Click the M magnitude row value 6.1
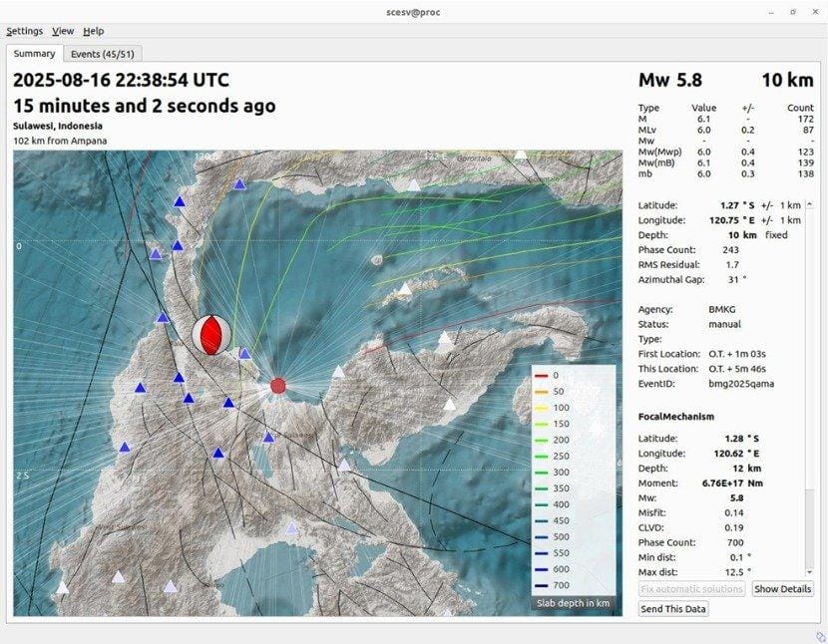Viewport: 828px width, 644px height. coord(704,119)
